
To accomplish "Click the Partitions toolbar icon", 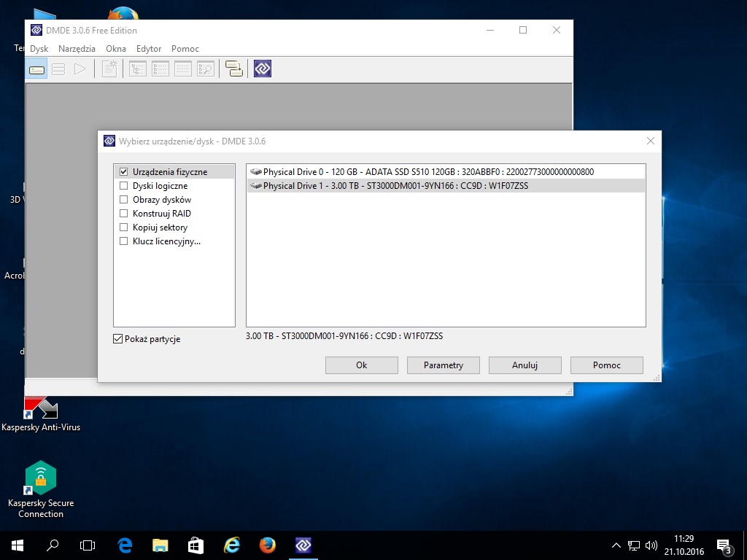I will pos(58,69).
